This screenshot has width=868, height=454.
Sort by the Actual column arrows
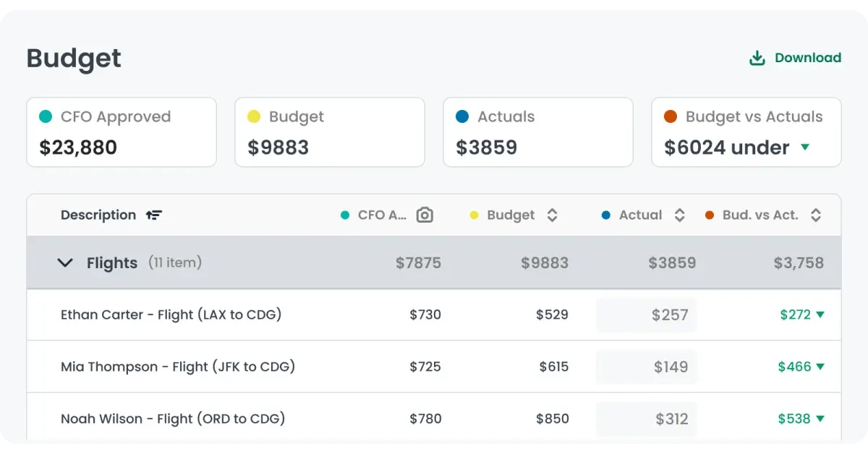[x=679, y=215]
